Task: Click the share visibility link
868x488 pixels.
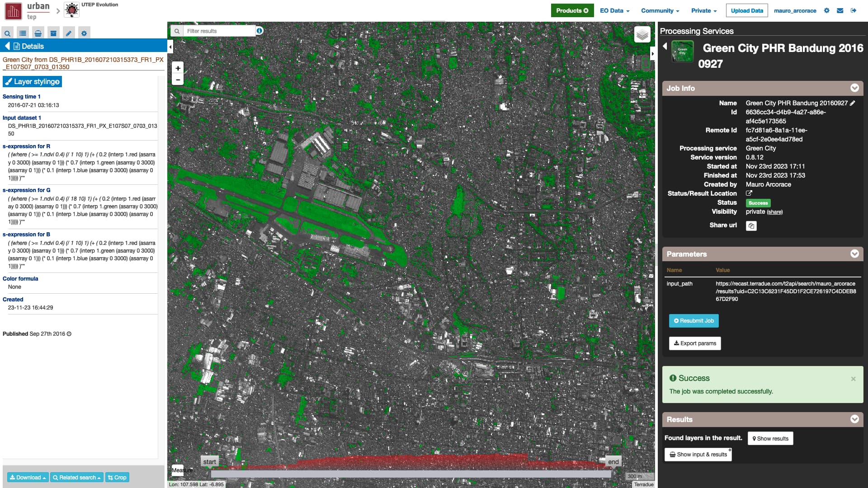Action: click(x=774, y=212)
